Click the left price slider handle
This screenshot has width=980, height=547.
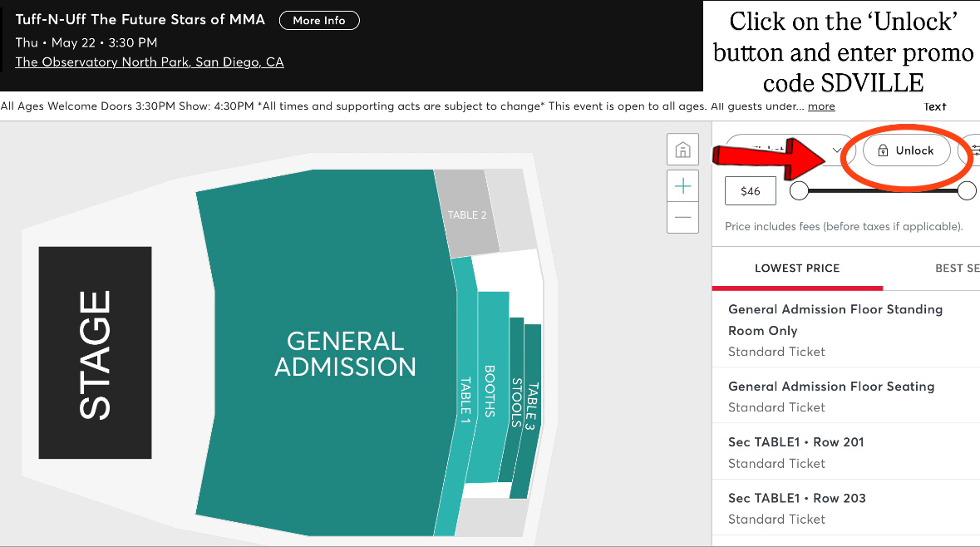coord(799,190)
